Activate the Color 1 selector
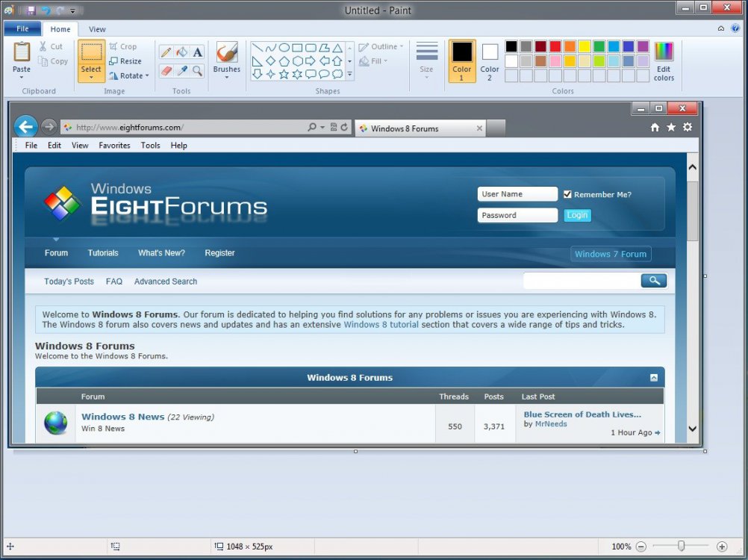The height and width of the screenshot is (560, 748). (462, 60)
